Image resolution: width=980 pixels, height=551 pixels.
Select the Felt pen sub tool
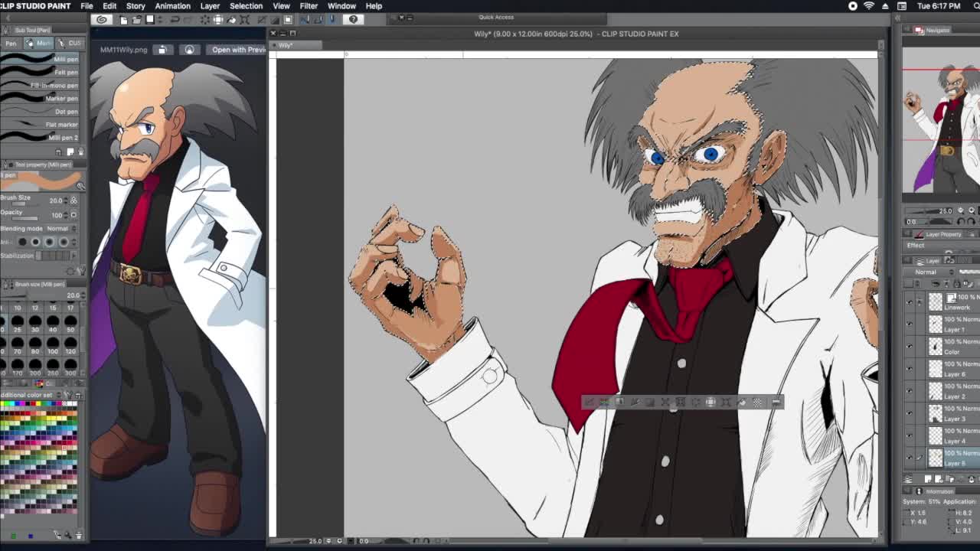[40, 73]
